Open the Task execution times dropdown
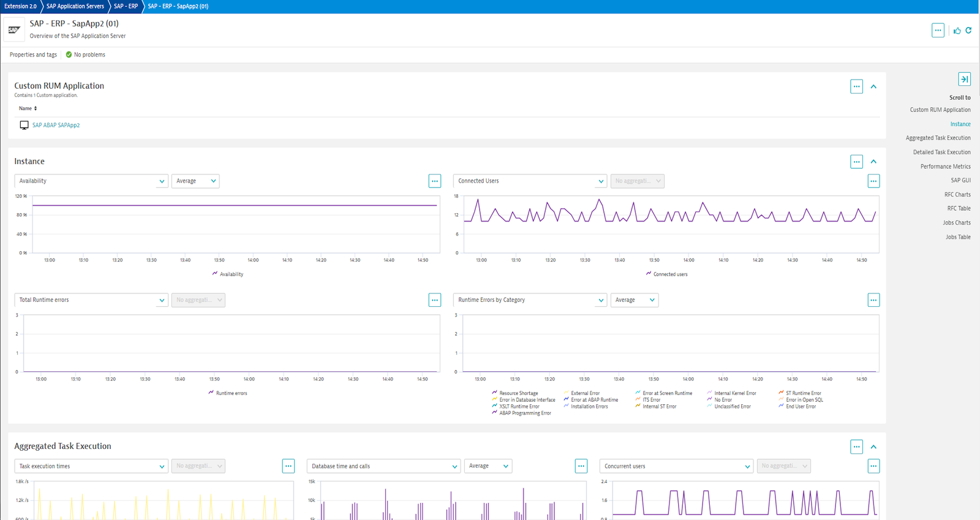Viewport: 980px width, 520px height. [91, 466]
